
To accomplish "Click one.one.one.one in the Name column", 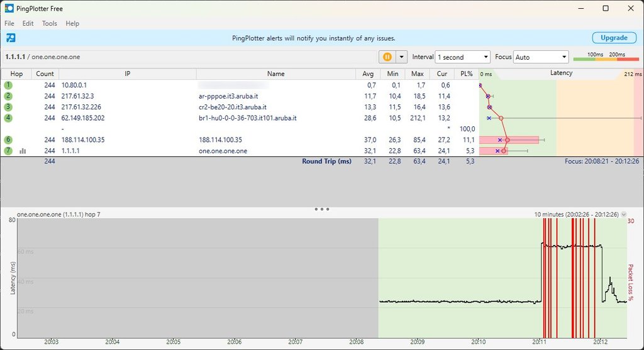I will [x=223, y=151].
